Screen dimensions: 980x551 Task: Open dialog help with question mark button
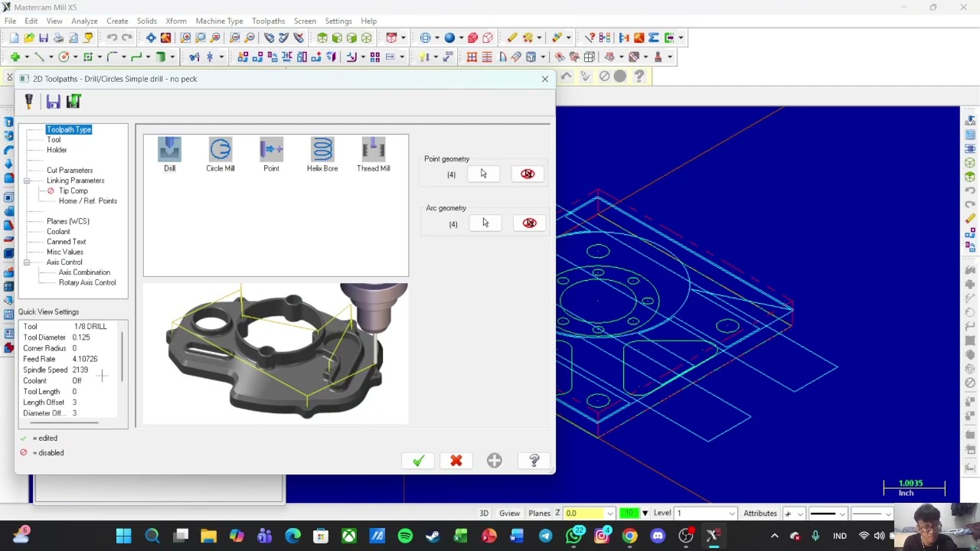click(534, 461)
